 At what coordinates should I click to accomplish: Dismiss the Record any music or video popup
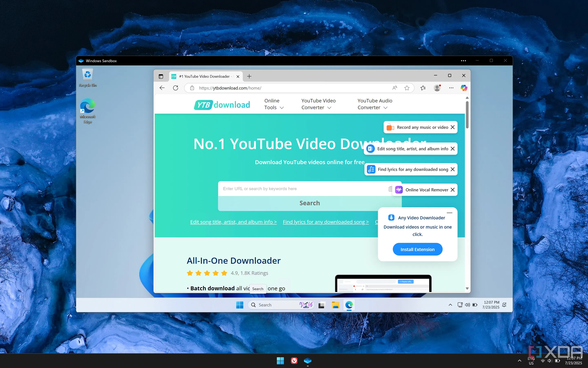pos(452,127)
